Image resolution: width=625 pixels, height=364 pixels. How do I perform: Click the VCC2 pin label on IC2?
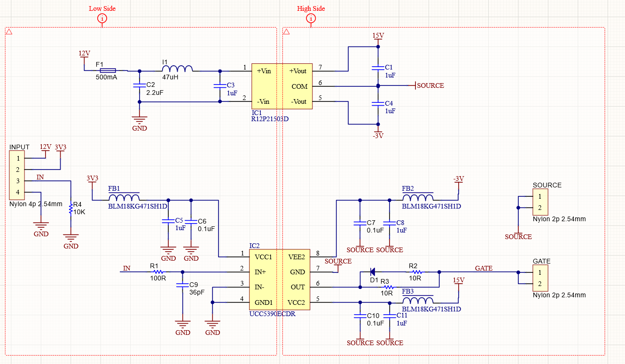[x=297, y=302]
